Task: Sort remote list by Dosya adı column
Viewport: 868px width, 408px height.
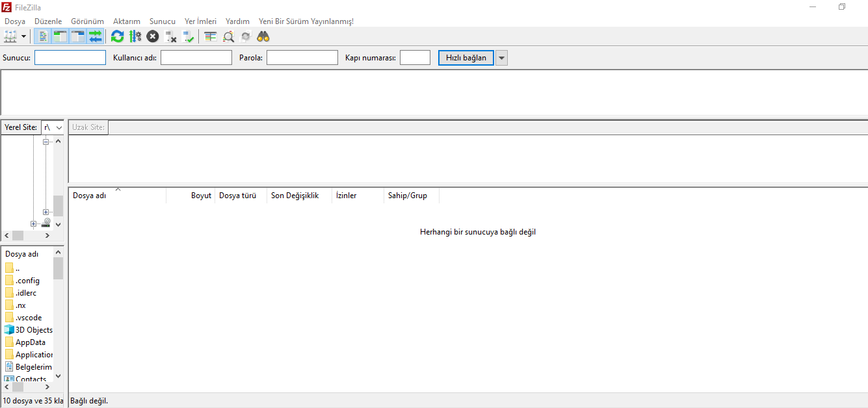Action: (117, 196)
